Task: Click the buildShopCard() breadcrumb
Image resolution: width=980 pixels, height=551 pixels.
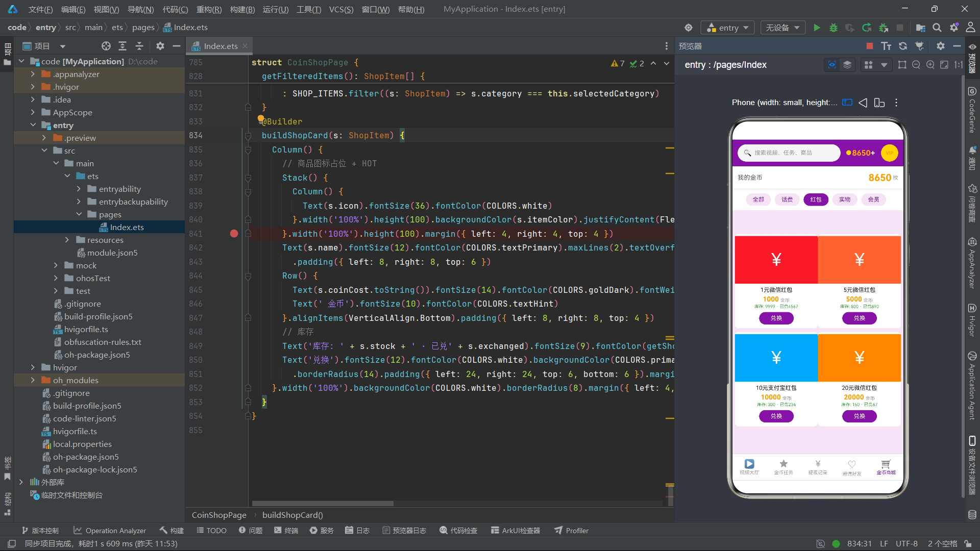Action: point(292,515)
